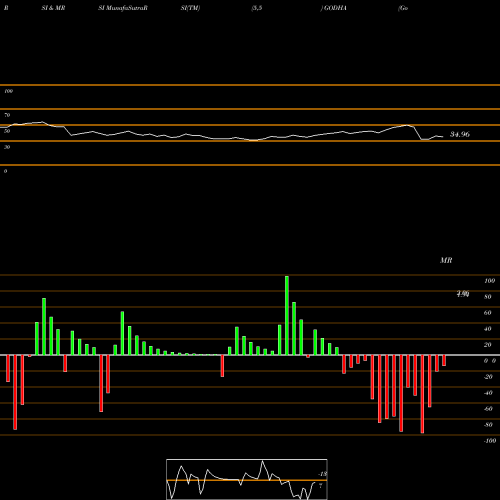This screenshot has height=500, width=500.
Task: Click the MR axis label 100
Action: pos(489,281)
